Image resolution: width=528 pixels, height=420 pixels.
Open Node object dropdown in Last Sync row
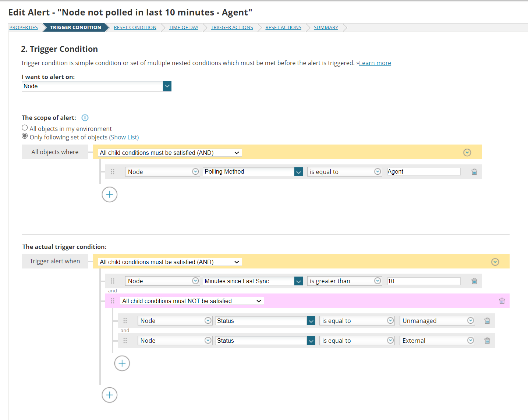pyautogui.click(x=163, y=281)
